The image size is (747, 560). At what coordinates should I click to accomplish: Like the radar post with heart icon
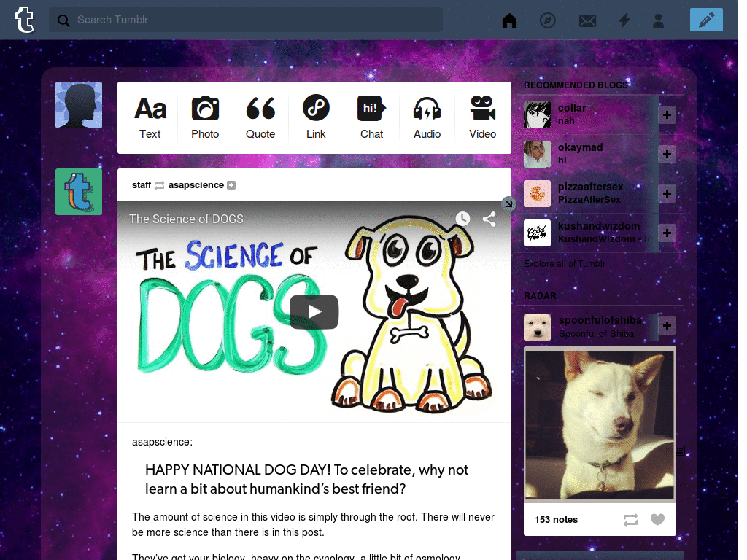pos(657,519)
